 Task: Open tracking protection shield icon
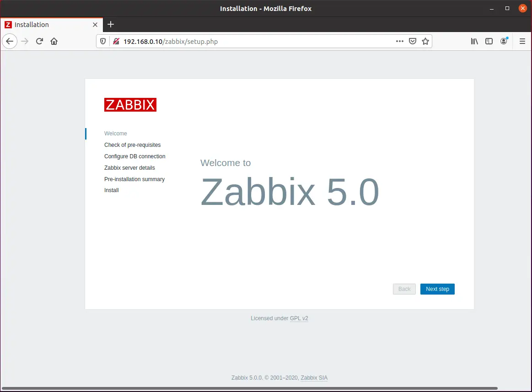tap(103, 42)
